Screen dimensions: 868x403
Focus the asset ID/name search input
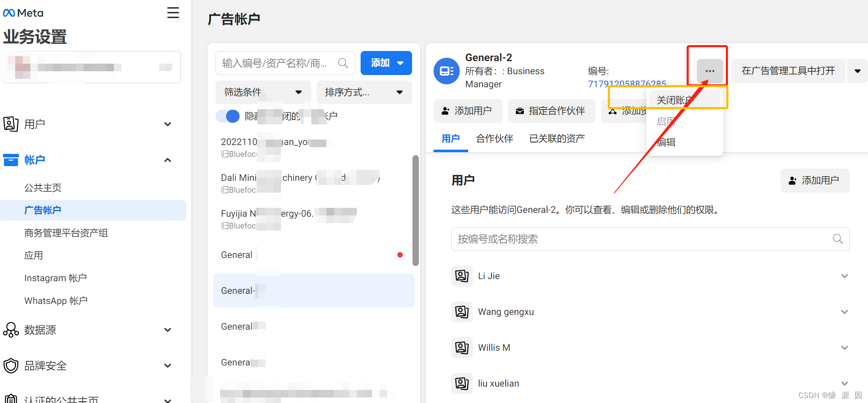(x=285, y=63)
